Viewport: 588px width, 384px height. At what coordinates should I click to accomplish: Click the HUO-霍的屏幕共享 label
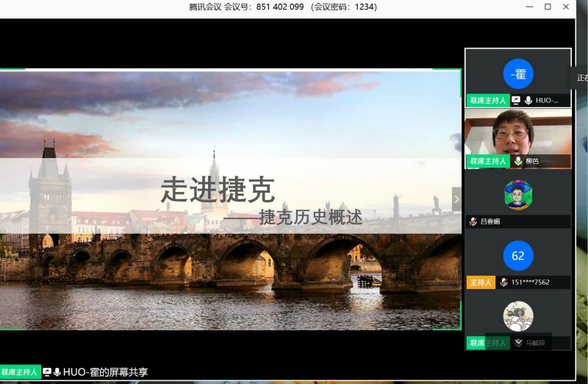click(105, 372)
